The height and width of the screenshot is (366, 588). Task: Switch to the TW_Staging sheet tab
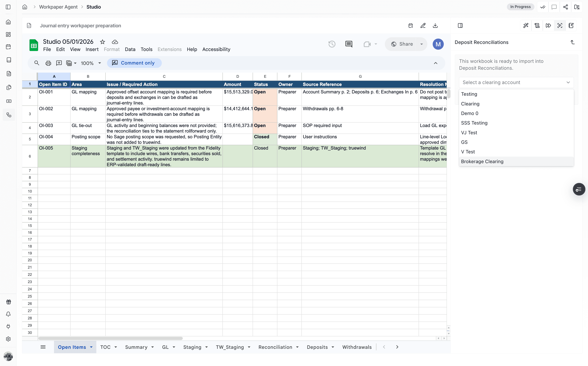coord(230,347)
